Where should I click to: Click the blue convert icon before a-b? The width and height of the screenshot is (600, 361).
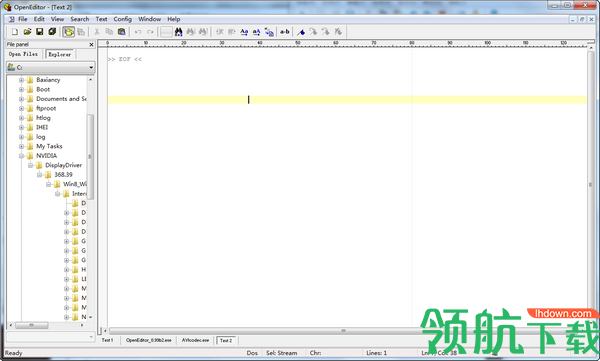click(x=269, y=32)
